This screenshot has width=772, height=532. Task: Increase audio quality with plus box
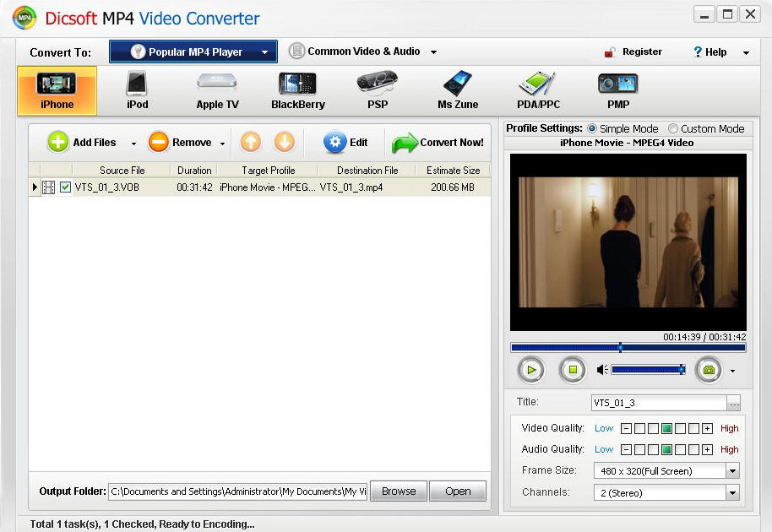tap(708, 450)
